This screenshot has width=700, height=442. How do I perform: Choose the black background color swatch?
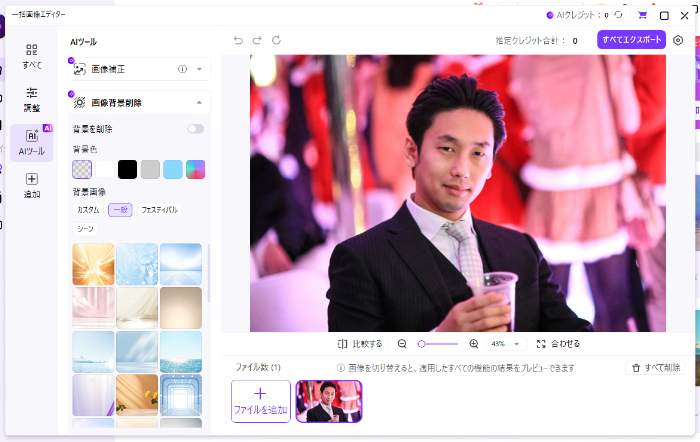click(127, 169)
